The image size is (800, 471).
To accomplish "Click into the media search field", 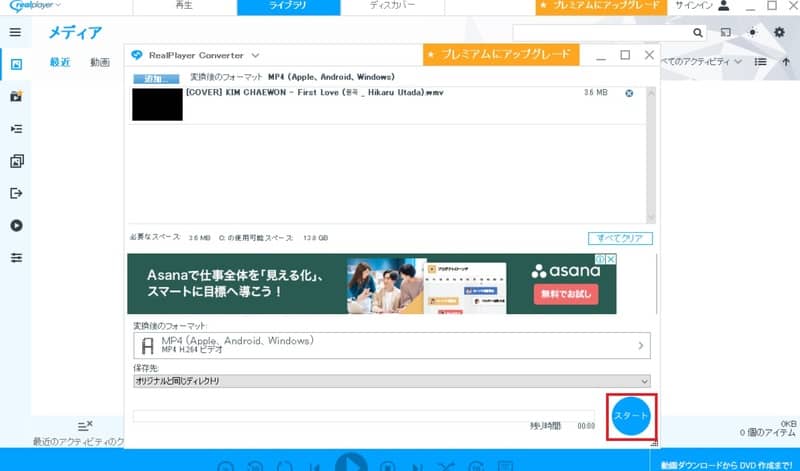I will point(603,33).
